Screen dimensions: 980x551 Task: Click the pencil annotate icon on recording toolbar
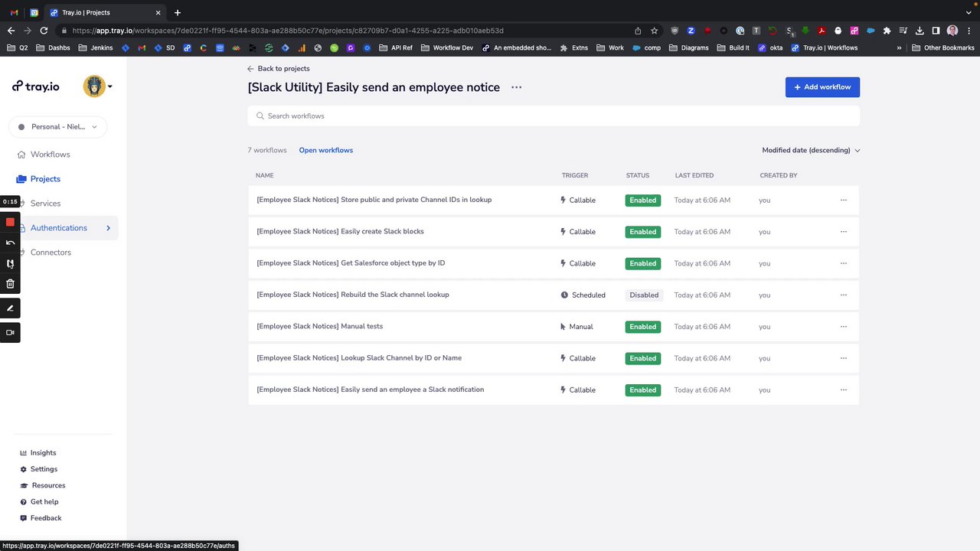[10, 308]
